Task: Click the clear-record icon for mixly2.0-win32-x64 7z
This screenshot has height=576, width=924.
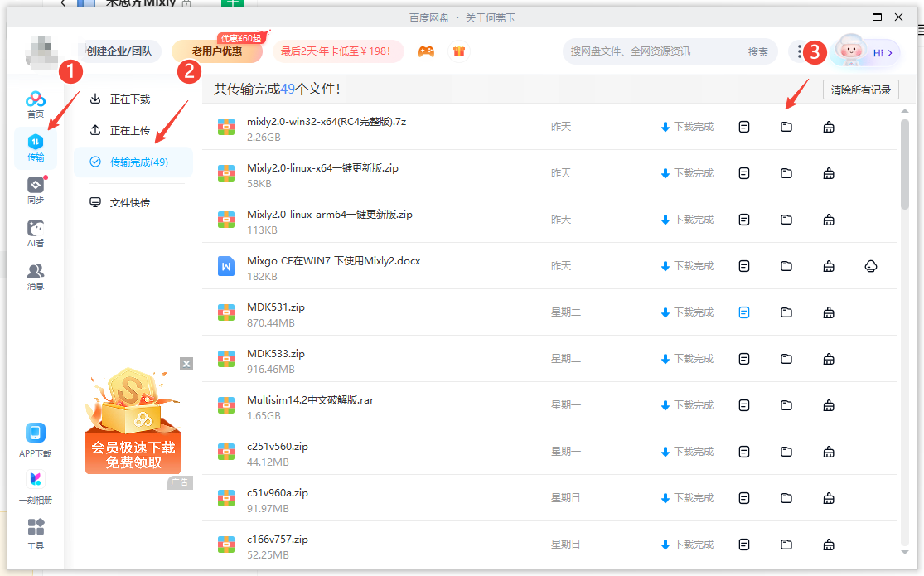Action: [x=829, y=127]
